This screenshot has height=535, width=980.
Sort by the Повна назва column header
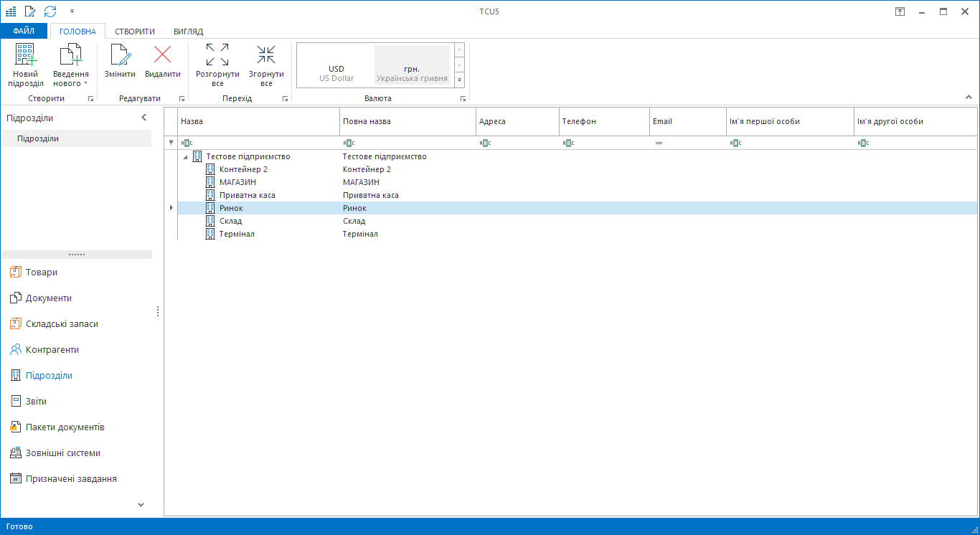pyautogui.click(x=407, y=121)
